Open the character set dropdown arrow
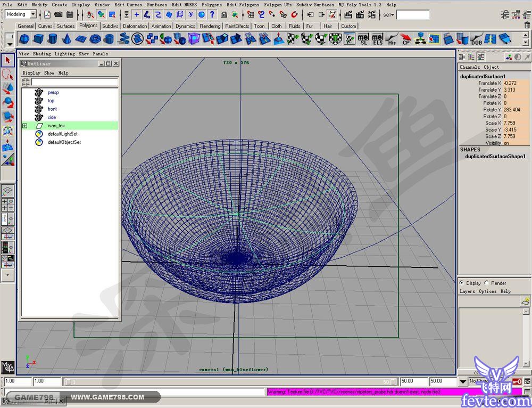 (x=462, y=381)
